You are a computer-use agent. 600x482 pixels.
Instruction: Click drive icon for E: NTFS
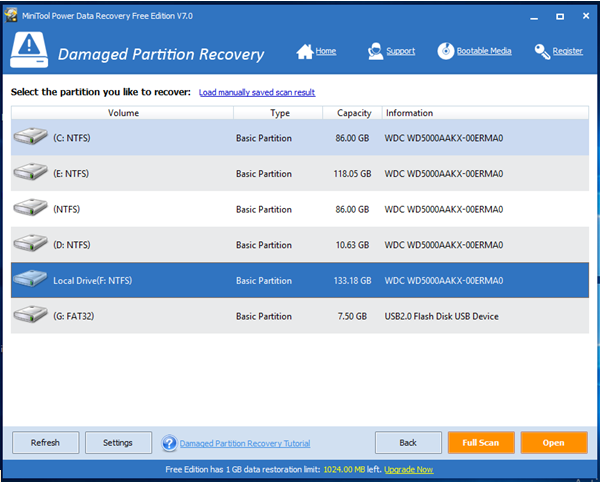point(31,172)
